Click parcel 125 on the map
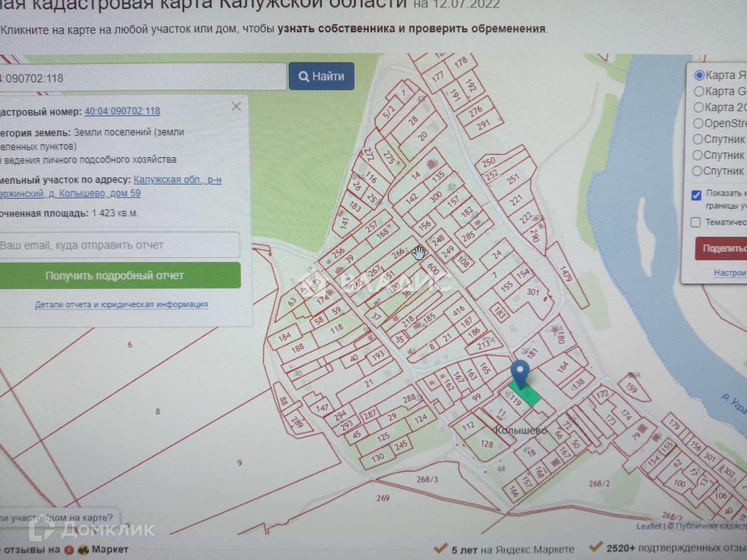 click(383, 437)
